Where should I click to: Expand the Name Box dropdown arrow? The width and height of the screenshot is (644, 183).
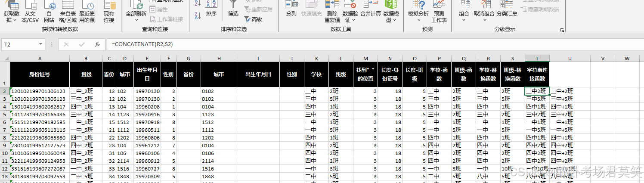pos(41,44)
